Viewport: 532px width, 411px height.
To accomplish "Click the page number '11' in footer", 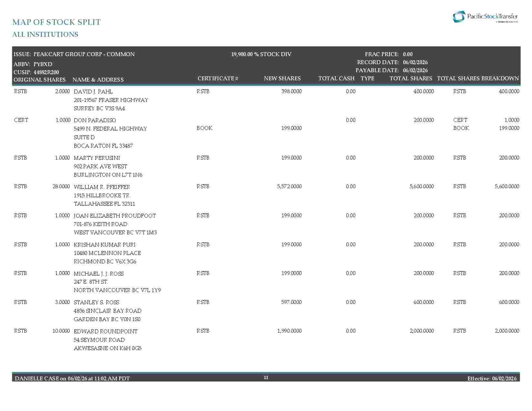I will pyautogui.click(x=266, y=377).
